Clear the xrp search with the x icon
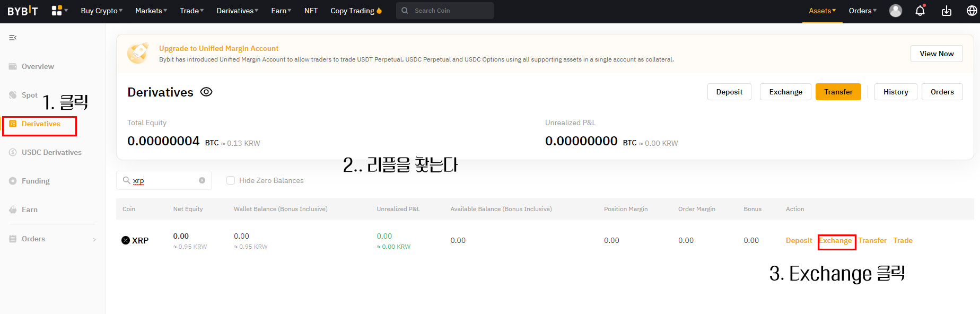The height and width of the screenshot is (314, 980). click(x=202, y=180)
